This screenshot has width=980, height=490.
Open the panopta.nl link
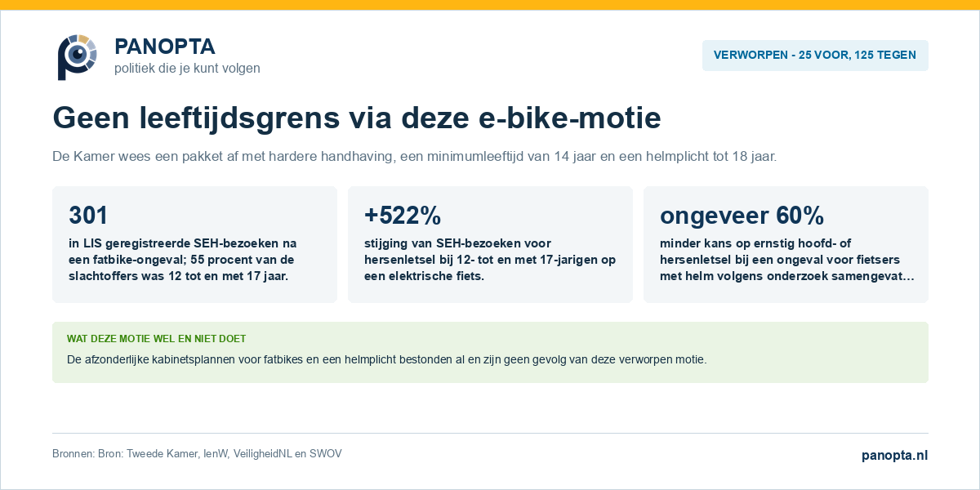[x=895, y=456]
